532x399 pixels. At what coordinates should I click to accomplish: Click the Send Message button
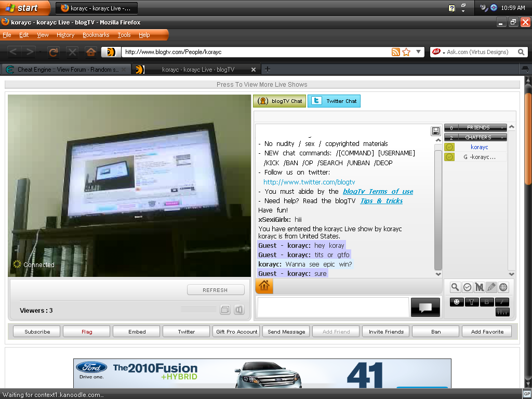pyautogui.click(x=286, y=332)
